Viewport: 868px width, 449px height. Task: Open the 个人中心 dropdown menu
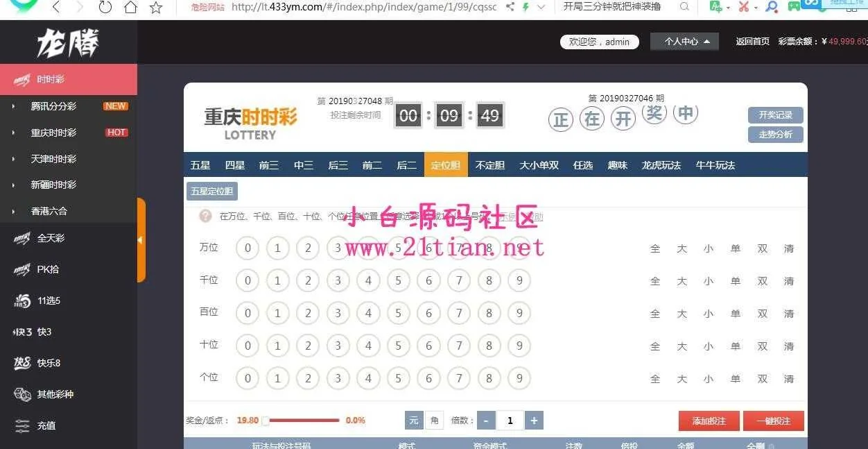[684, 42]
